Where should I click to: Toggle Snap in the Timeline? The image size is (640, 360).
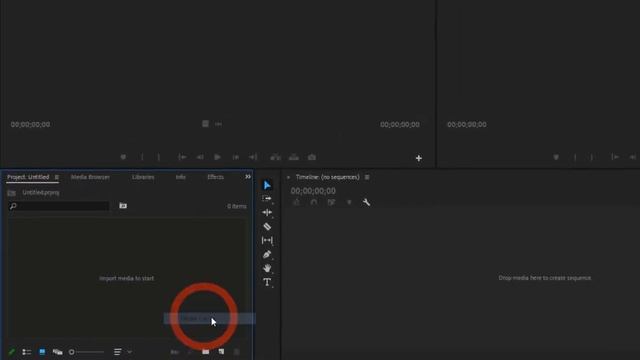(x=313, y=202)
